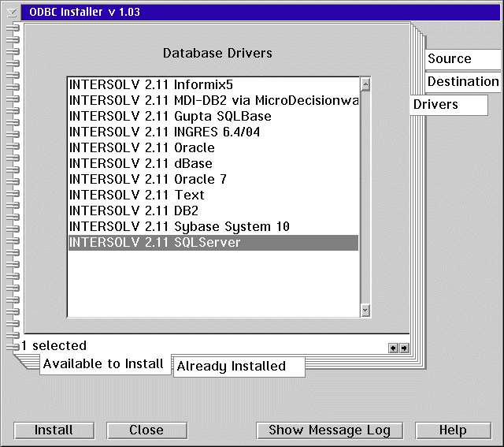
Task: Switch to the Source tab
Action: point(462,59)
